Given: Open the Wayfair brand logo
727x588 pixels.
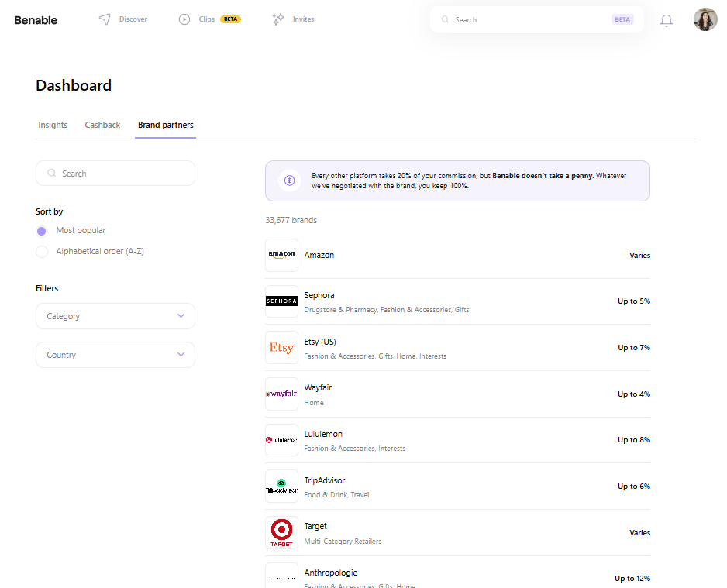Looking at the screenshot, I should [x=281, y=394].
